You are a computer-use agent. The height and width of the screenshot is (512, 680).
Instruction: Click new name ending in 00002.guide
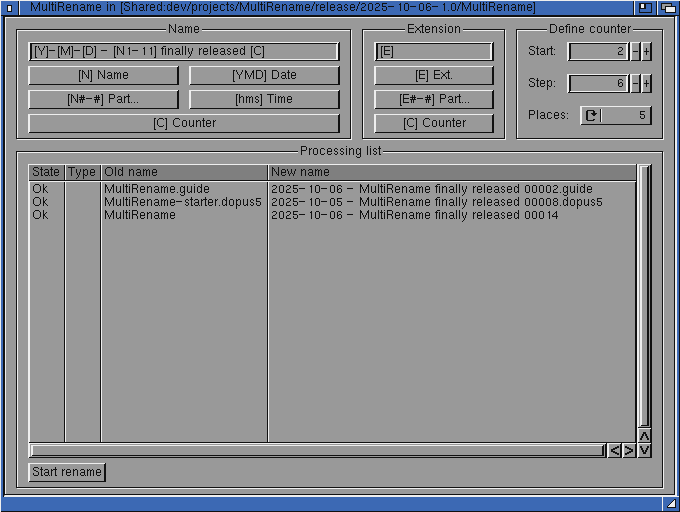[x=432, y=189]
